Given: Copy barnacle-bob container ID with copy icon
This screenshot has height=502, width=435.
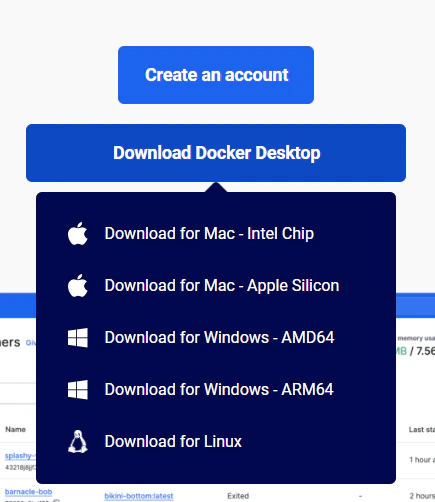Looking at the screenshot, I should (56, 500).
